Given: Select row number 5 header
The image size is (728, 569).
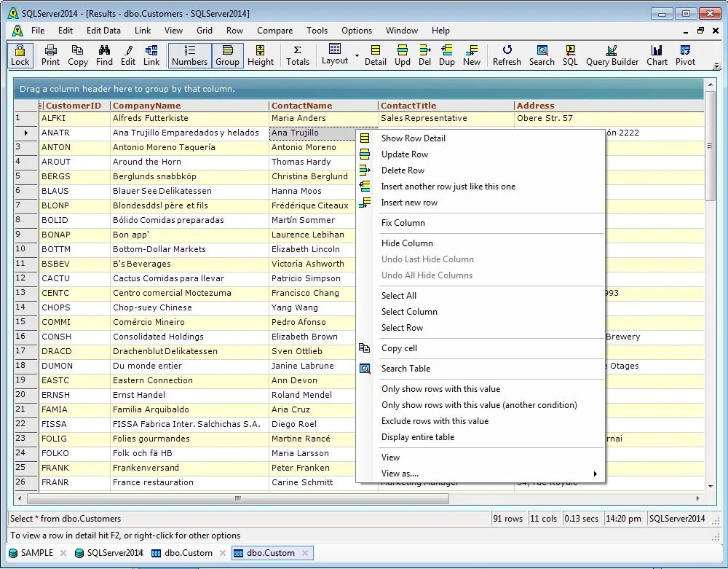Looking at the screenshot, I should (x=26, y=176).
